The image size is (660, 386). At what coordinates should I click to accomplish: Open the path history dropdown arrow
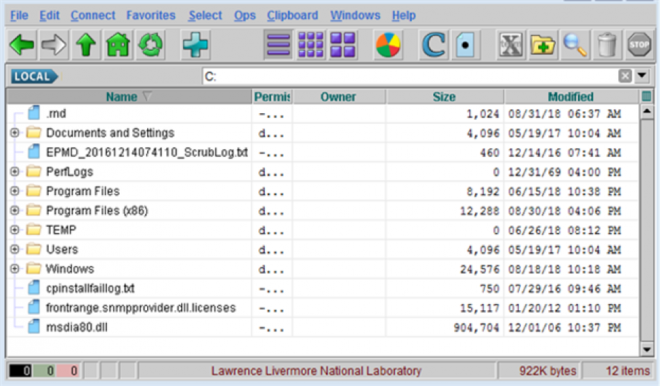pos(642,76)
